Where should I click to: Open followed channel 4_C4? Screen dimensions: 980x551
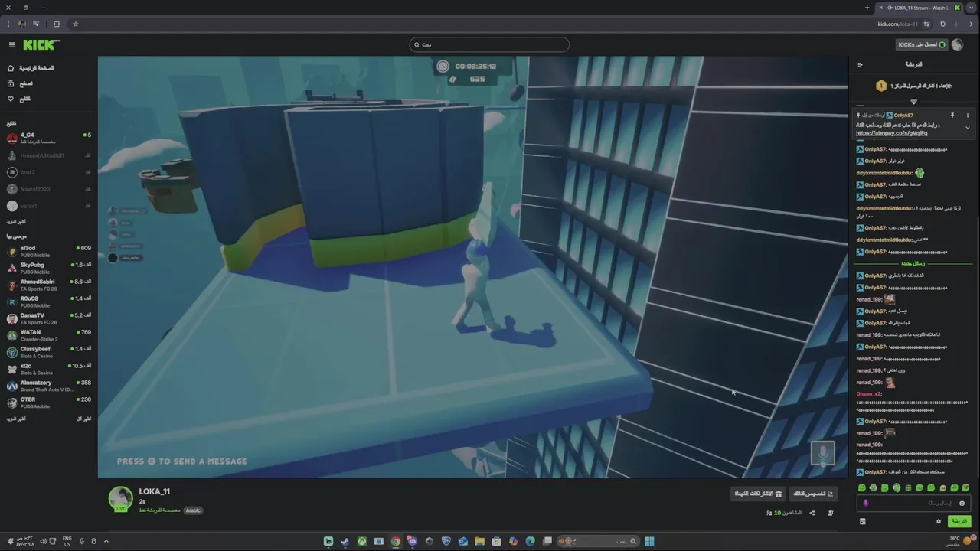pyautogui.click(x=49, y=139)
